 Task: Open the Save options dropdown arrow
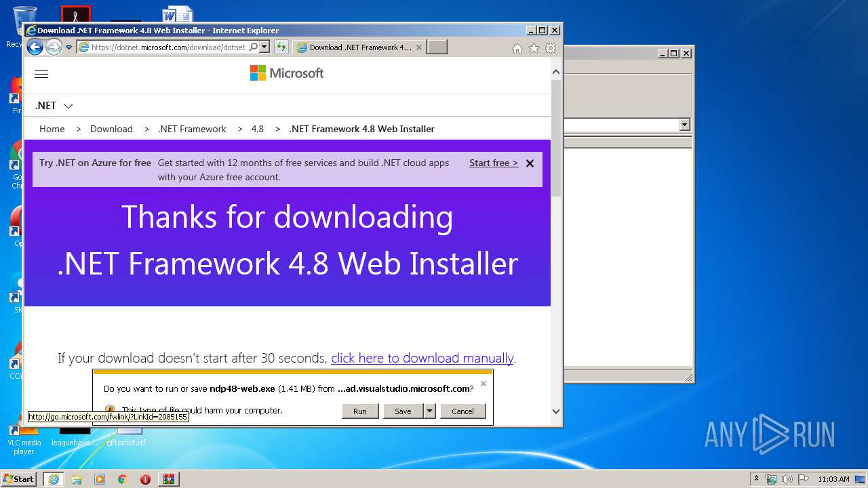click(429, 411)
